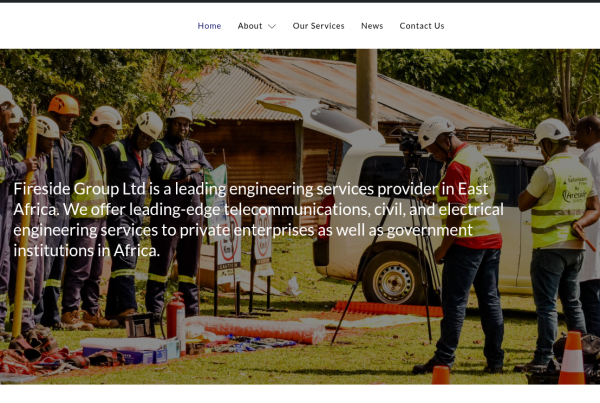The image size is (600, 403).
Task: Expand the chevron arrow beside About
Action: pos(272,26)
